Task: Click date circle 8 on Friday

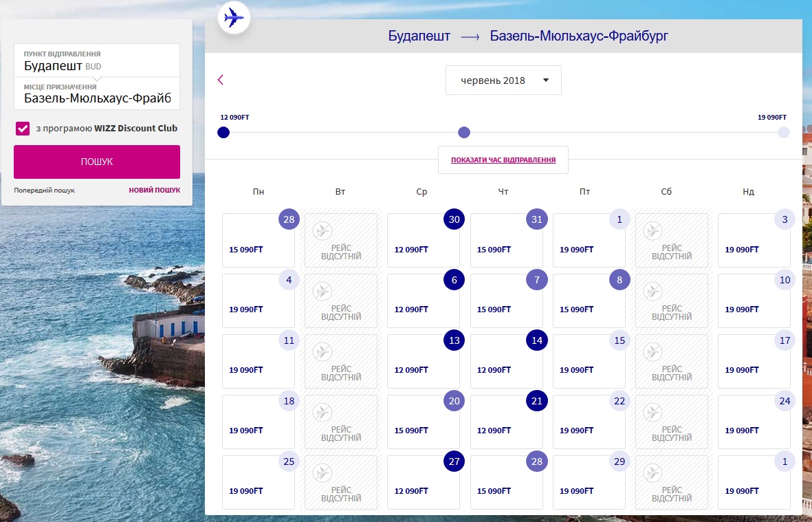Action: [619, 280]
